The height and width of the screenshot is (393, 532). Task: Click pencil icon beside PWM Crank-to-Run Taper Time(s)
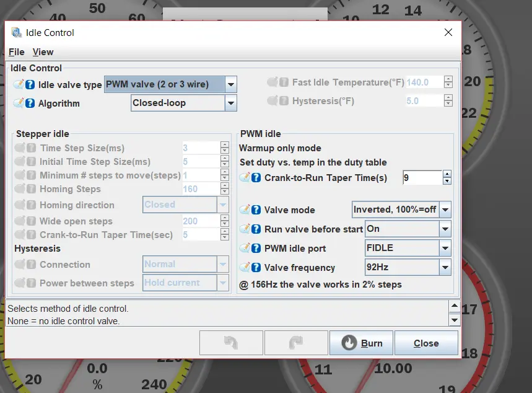[x=245, y=177]
